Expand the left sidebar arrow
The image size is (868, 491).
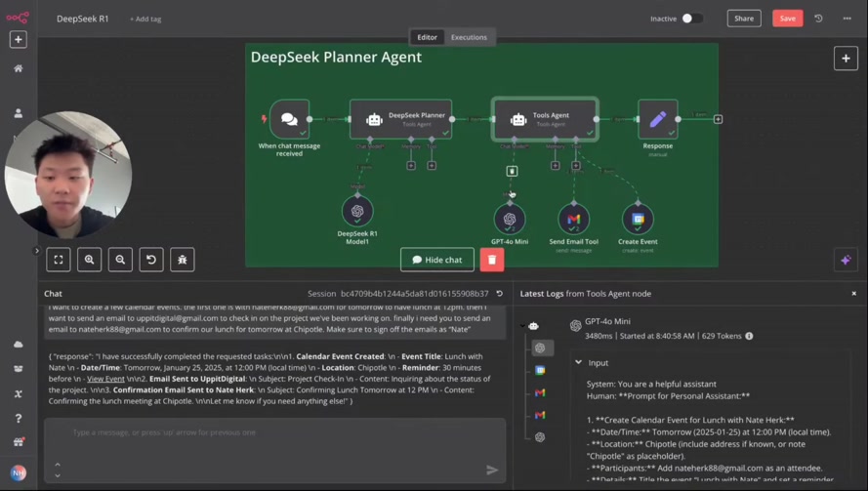36,251
